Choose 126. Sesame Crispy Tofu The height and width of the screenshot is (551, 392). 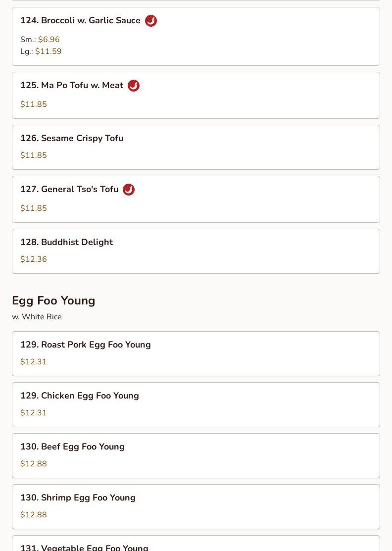click(72, 138)
